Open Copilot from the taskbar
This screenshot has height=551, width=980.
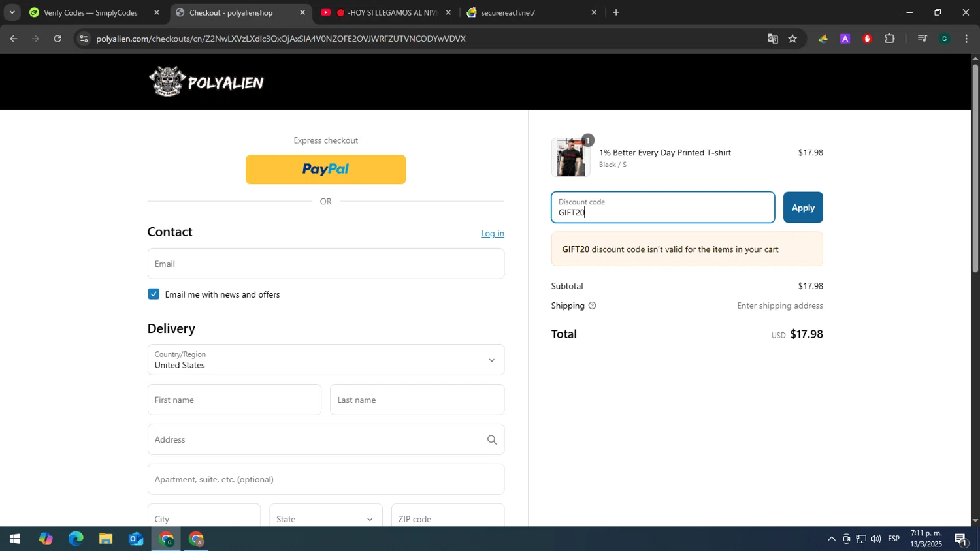pyautogui.click(x=45, y=539)
